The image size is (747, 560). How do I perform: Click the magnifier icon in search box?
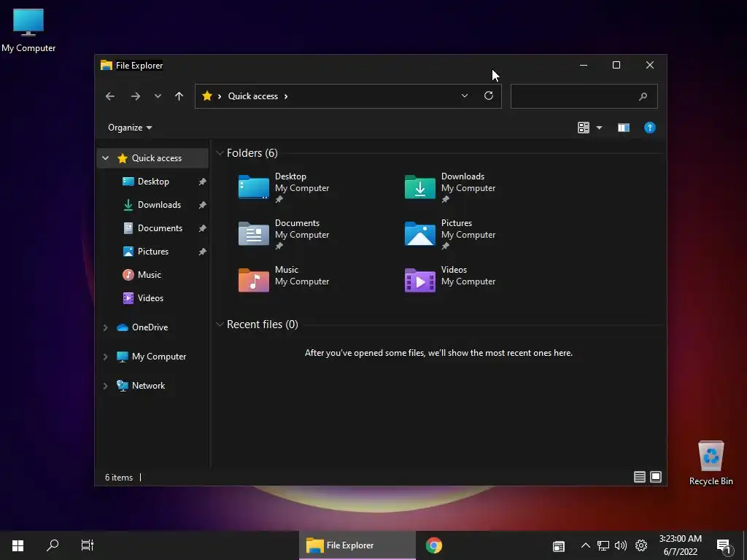pyautogui.click(x=643, y=97)
